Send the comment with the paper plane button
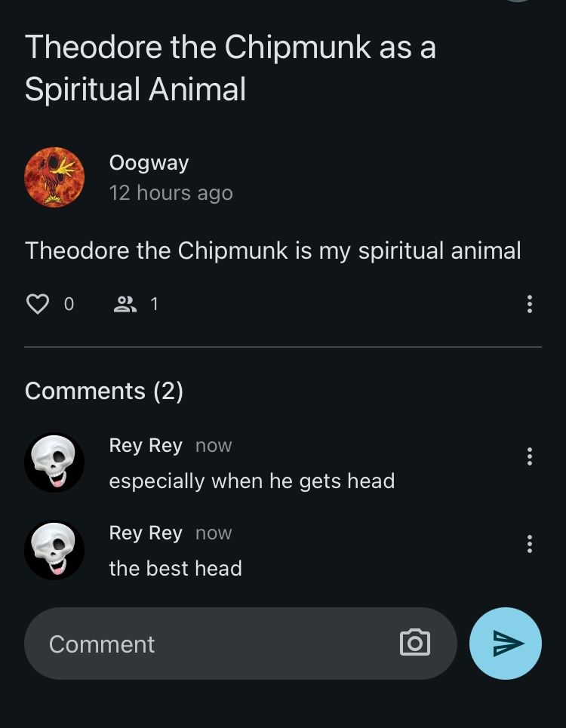The image size is (566, 728). [x=506, y=644]
